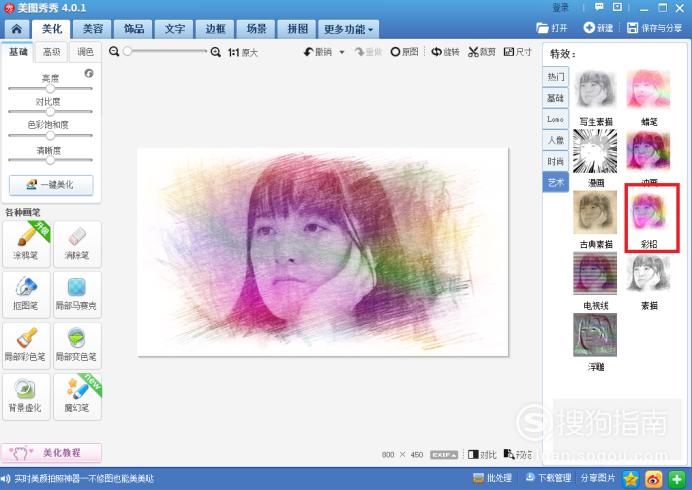
Task: Click the 打开 folder button
Action: point(552,28)
